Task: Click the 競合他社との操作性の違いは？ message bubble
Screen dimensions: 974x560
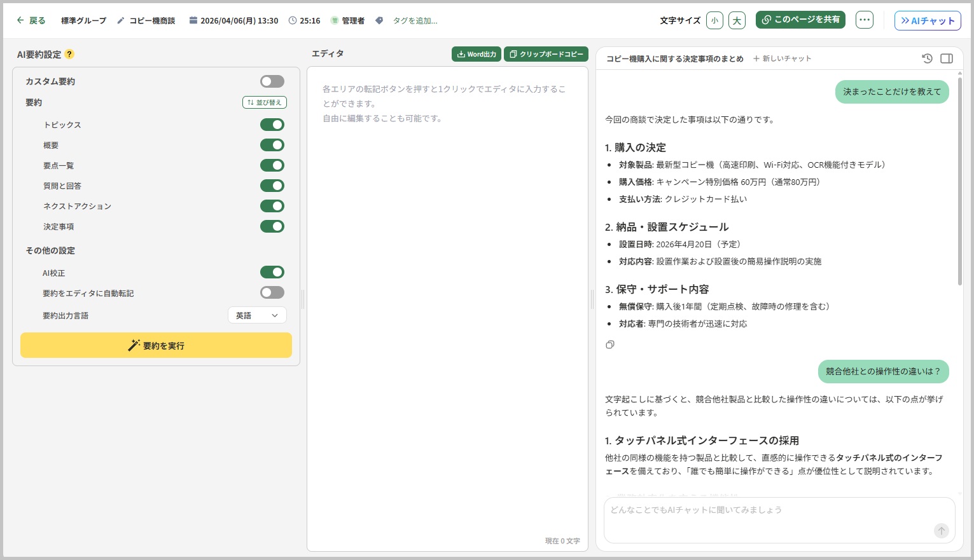Action: tap(883, 371)
